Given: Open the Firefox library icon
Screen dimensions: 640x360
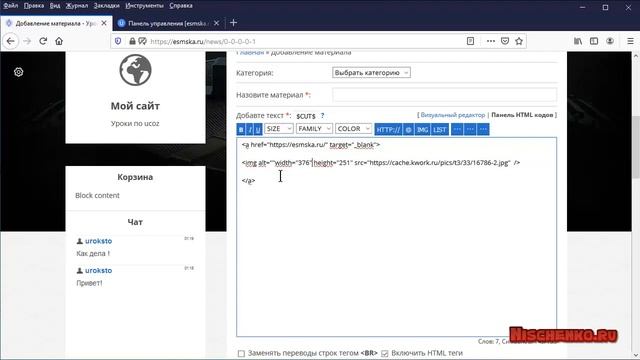Looking at the screenshot, I should click(578, 41).
